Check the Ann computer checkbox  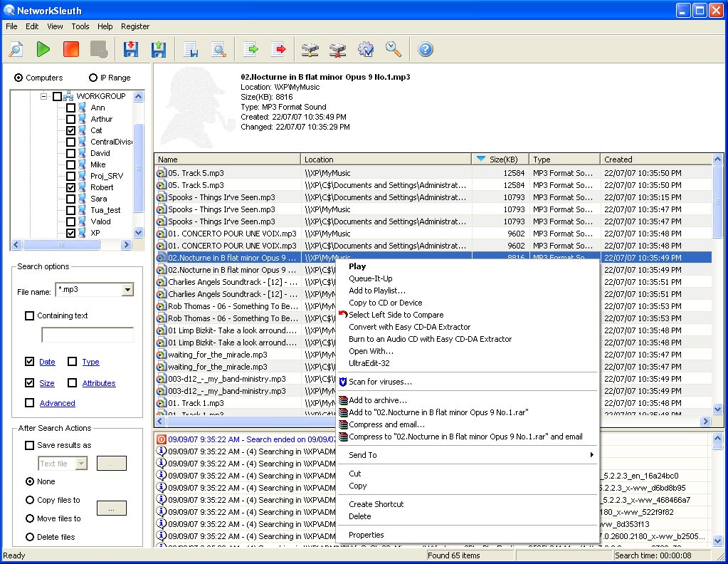[71, 108]
